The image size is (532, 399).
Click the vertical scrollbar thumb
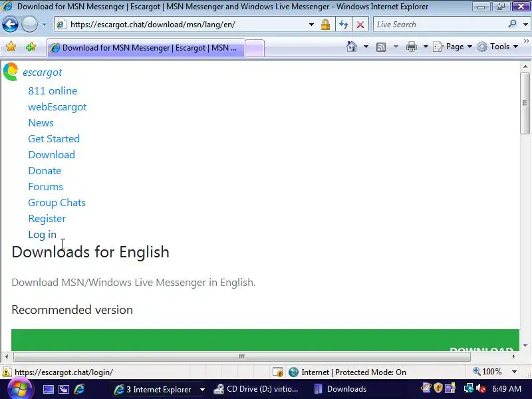coord(525,103)
